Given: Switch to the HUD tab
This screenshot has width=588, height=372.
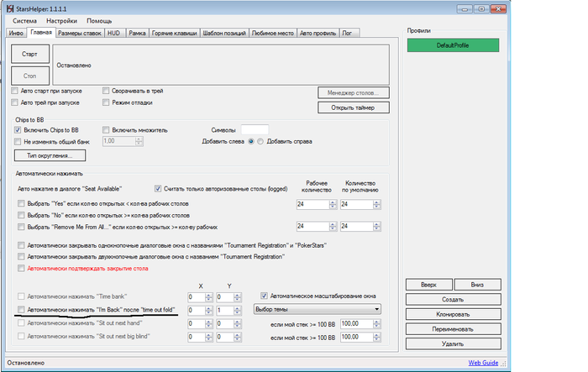Looking at the screenshot, I should point(114,33).
